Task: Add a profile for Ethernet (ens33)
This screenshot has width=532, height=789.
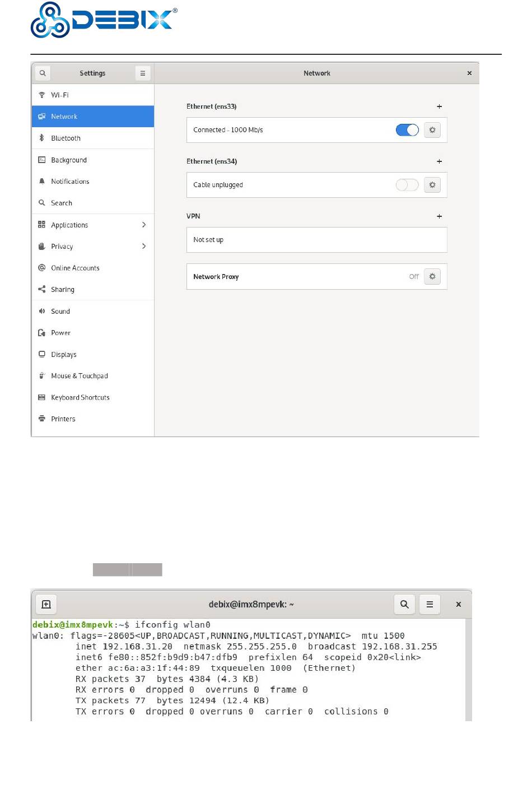Action: point(440,106)
